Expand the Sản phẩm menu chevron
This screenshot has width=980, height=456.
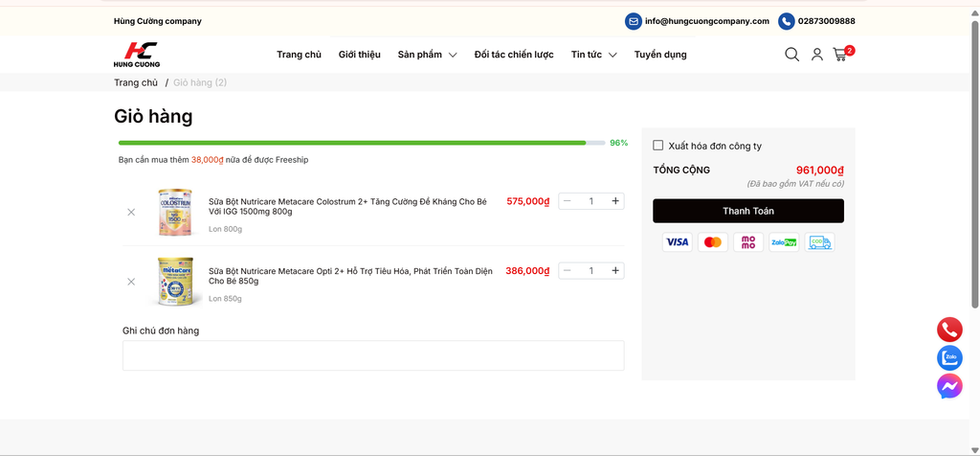pos(453,55)
